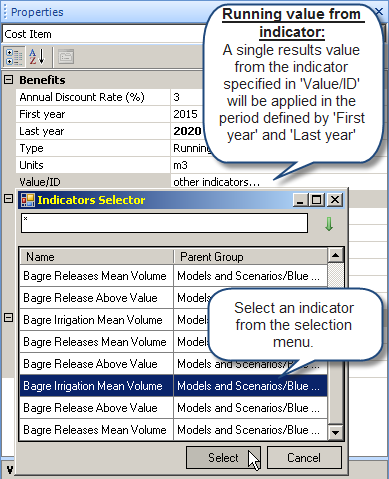Edit the Annual Discount Rate value

(x=187, y=97)
